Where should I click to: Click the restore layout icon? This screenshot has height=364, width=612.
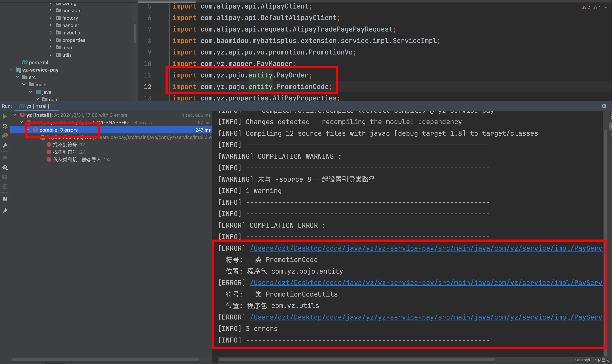point(5,199)
